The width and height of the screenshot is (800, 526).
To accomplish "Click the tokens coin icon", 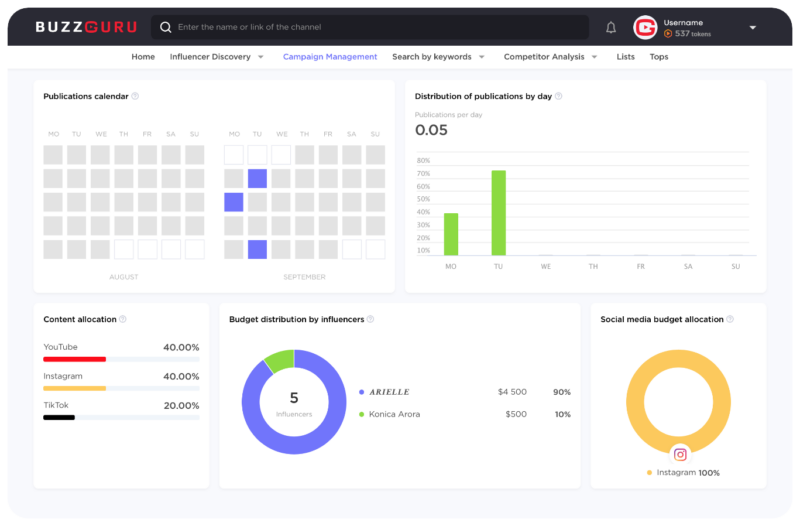I will coord(668,34).
